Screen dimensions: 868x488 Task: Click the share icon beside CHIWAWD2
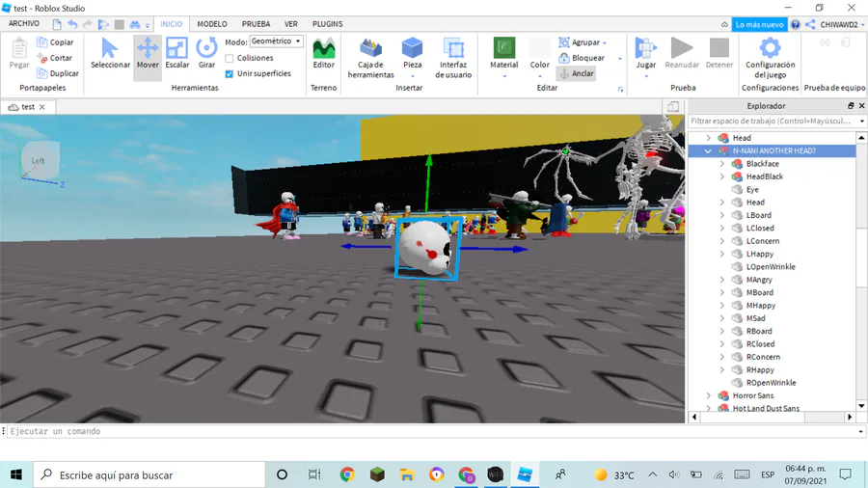pyautogui.click(x=810, y=24)
